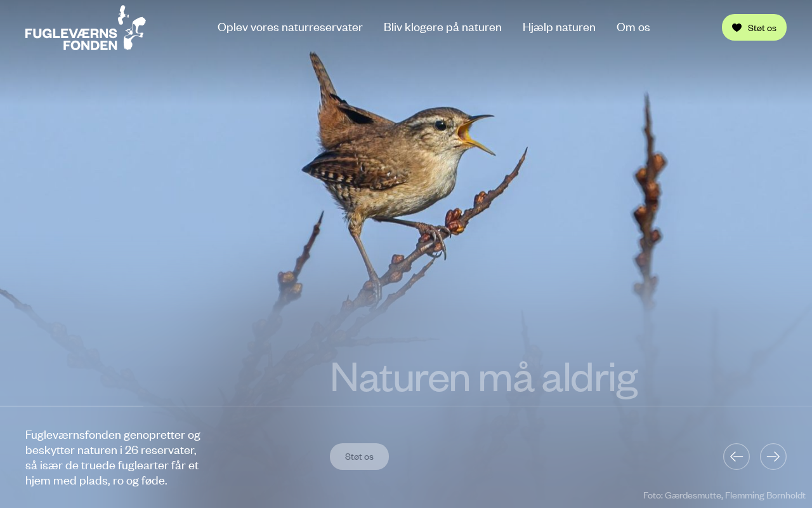Click the Fugleværnsfonden logo text
812x508 pixels.
pos(71,39)
